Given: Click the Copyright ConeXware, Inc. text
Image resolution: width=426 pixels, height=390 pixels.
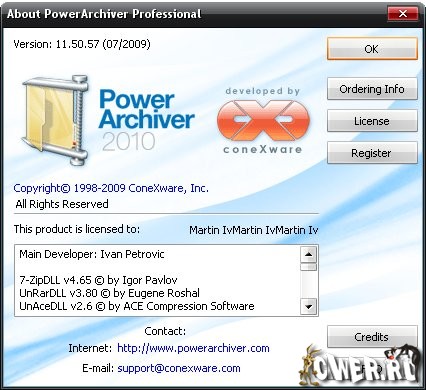Looking at the screenshot, I should tap(111, 188).
